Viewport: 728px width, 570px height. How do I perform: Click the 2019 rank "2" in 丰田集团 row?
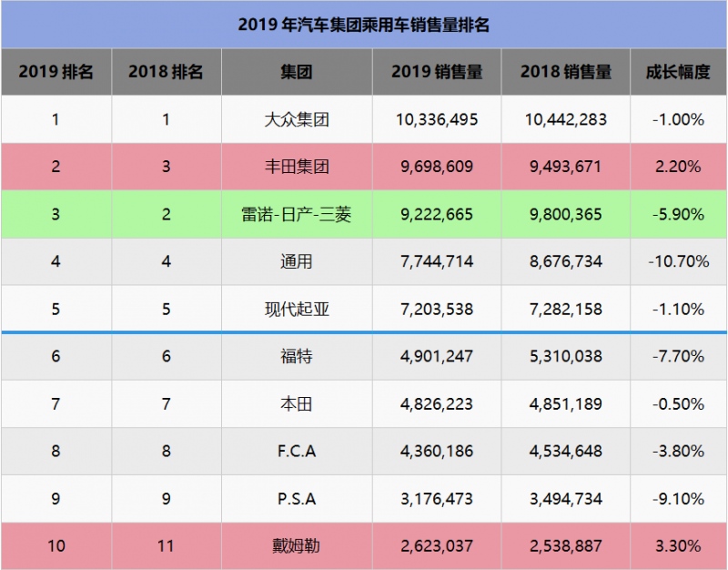click(56, 167)
